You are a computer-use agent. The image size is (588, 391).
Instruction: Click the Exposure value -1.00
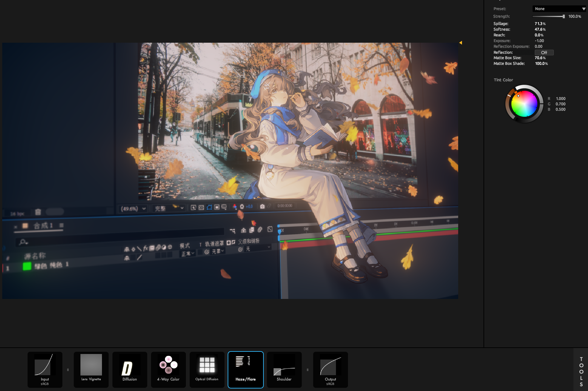pyautogui.click(x=540, y=41)
